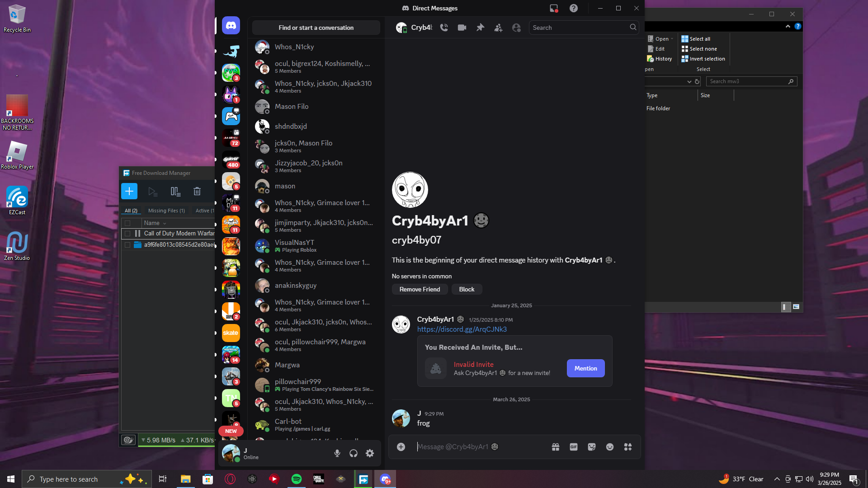868x488 pixels.
Task: Collapse the File Explorer ribbon
Action: pos(788,26)
